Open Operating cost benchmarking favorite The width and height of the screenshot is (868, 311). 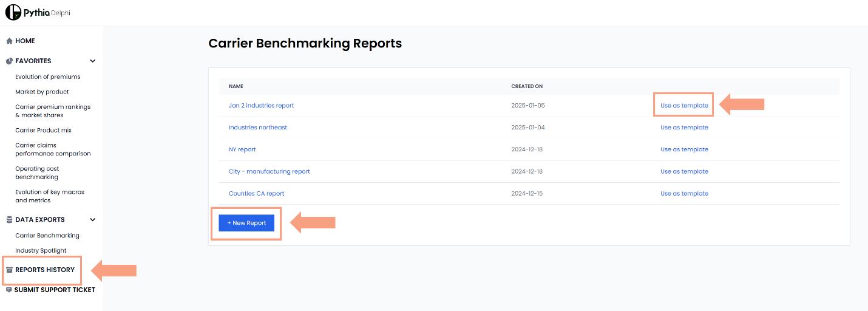point(37,173)
